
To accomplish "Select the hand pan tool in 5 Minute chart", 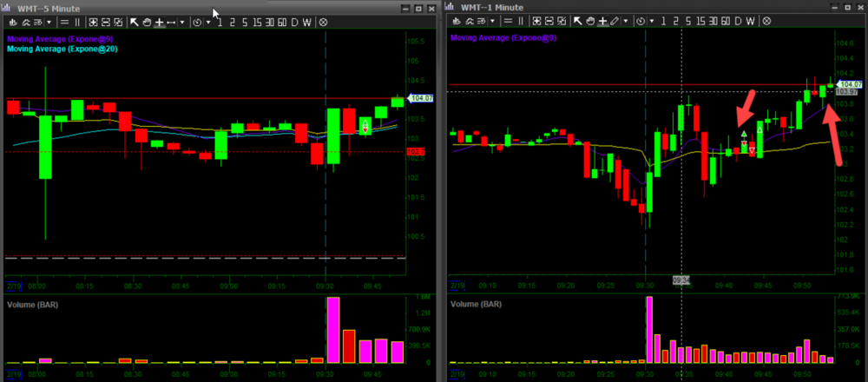I will click(x=147, y=21).
